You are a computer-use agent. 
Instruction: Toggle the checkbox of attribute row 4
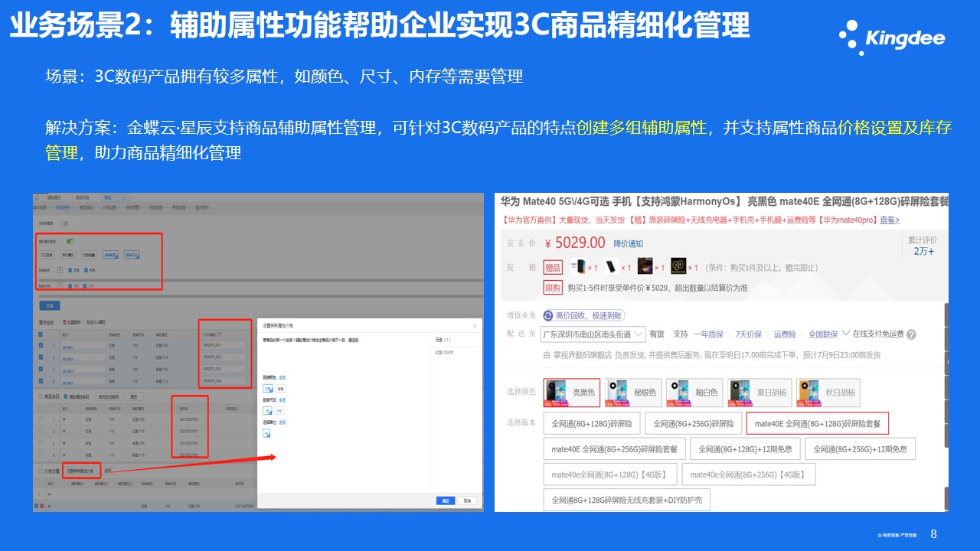[x=41, y=381]
